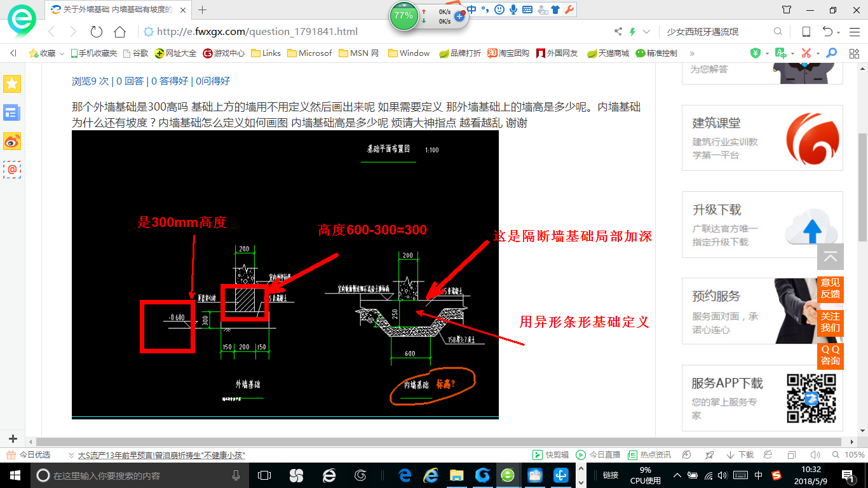Screen dimensions: 868x488
Task: Click the QQ咨询 orange button
Action: pos(830,355)
